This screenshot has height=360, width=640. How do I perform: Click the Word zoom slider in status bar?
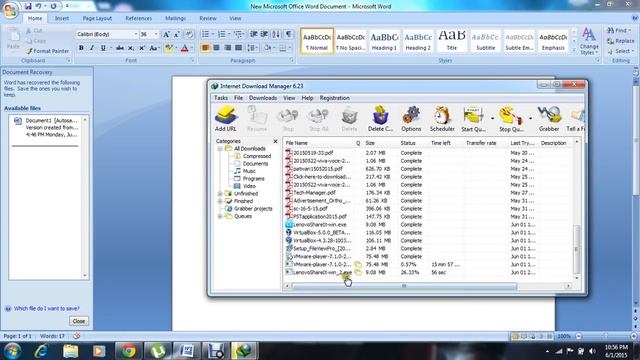pyautogui.click(x=605, y=336)
